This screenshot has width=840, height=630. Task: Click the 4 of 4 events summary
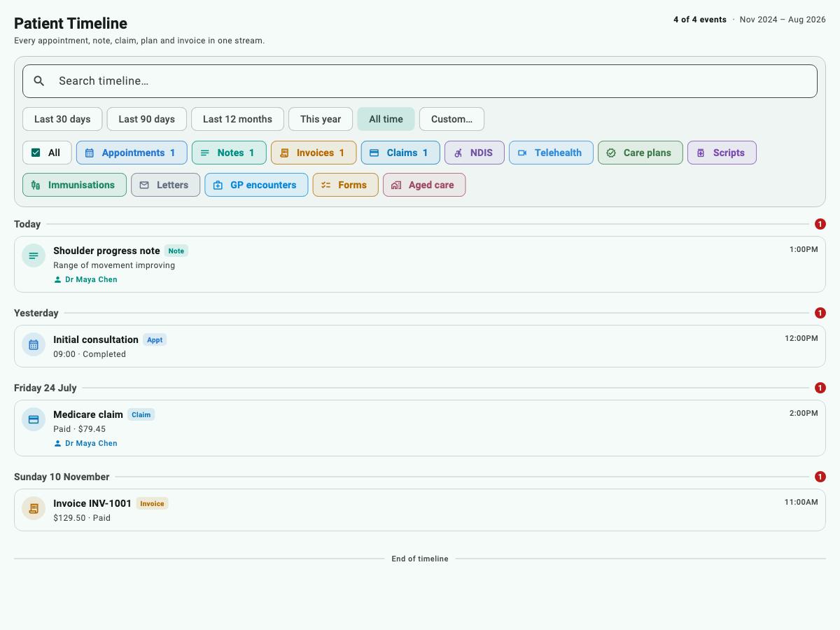[700, 20]
